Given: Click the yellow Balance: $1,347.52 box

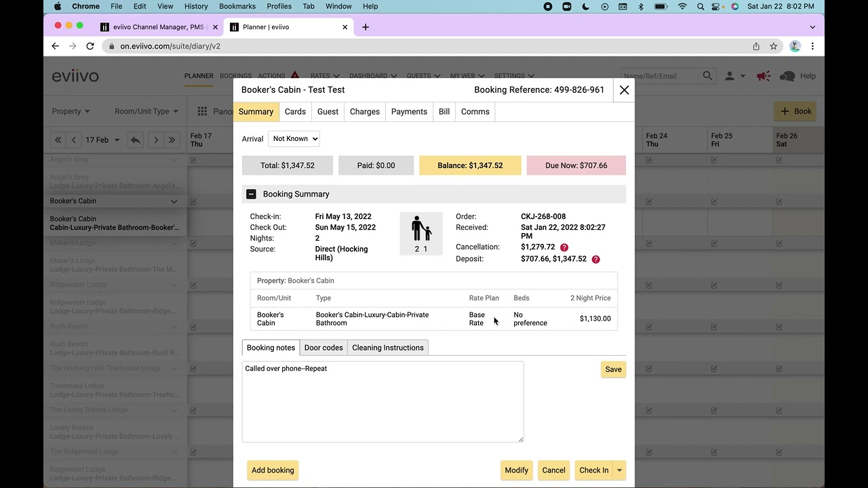Looking at the screenshot, I should click(x=470, y=165).
